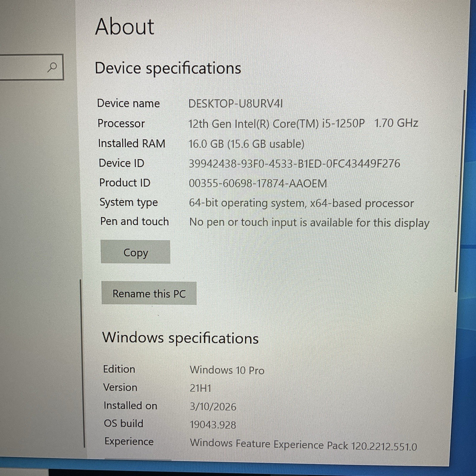Image resolution: width=476 pixels, height=476 pixels.
Task: Click the Version label
Action: coord(120,387)
